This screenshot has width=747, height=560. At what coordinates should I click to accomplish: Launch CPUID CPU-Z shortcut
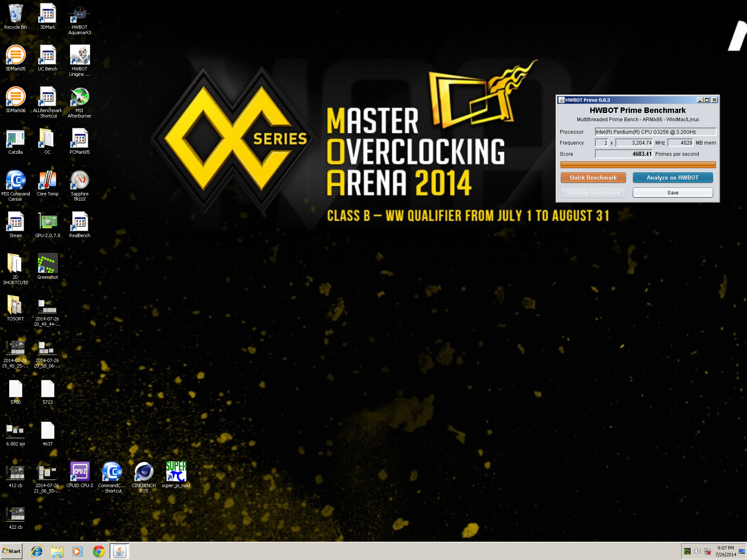[80, 475]
